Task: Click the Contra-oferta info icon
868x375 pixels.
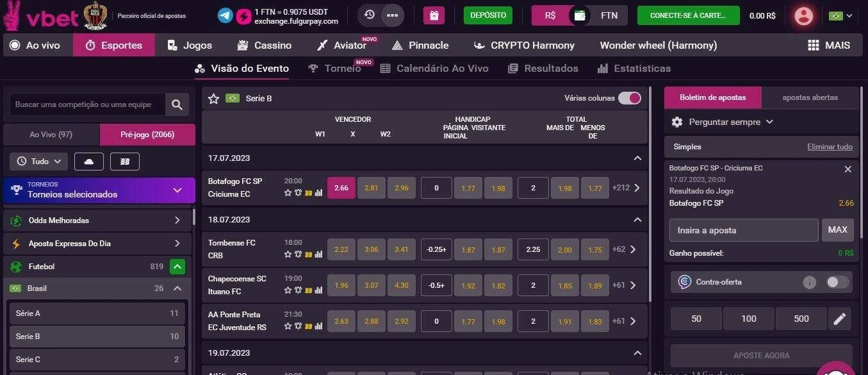Action: click(x=810, y=282)
